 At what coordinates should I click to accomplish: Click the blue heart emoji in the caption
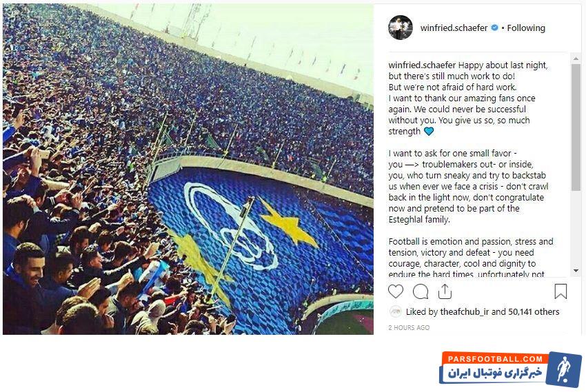point(429,132)
